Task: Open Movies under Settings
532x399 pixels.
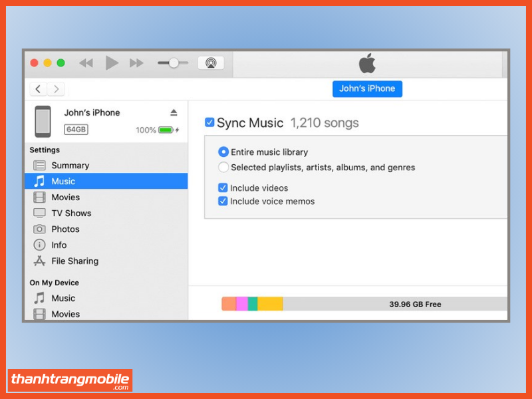Action: (x=106, y=197)
